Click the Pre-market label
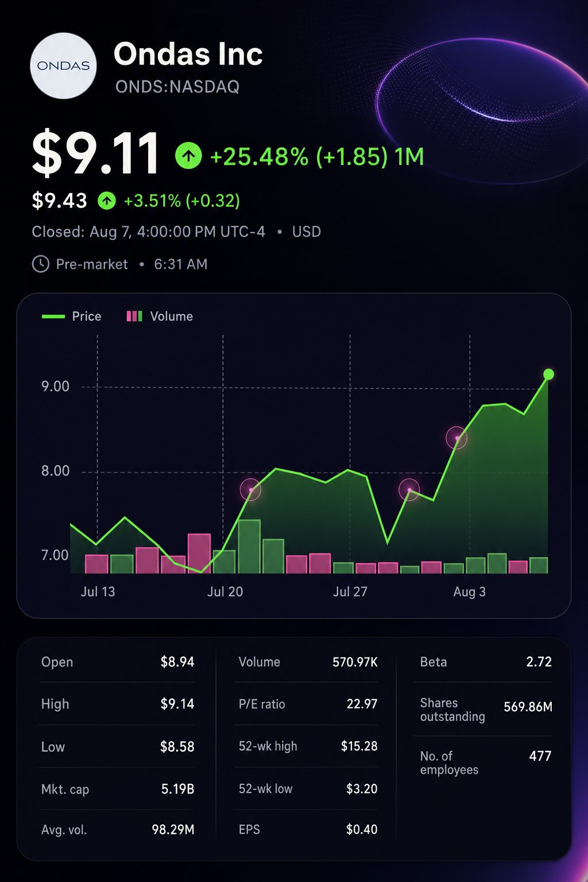Viewport: 588px width, 882px height. (x=92, y=264)
